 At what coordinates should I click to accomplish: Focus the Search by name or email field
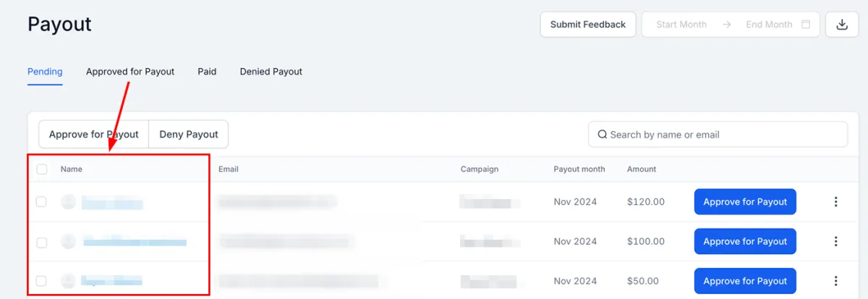pyautogui.click(x=718, y=135)
